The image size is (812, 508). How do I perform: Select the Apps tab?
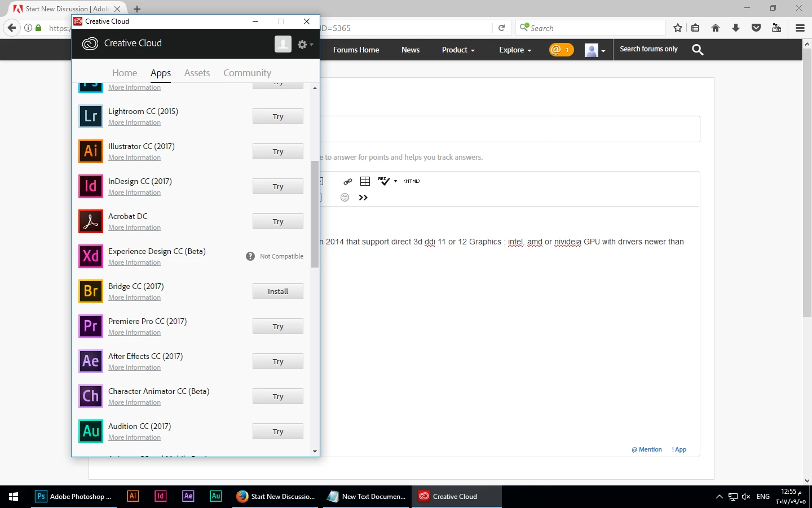point(161,73)
